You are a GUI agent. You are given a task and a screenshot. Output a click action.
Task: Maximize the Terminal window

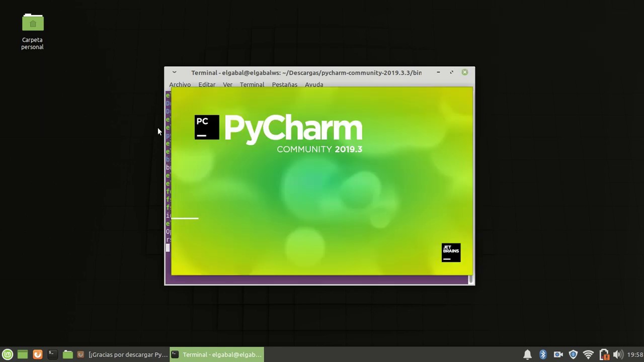451,72
